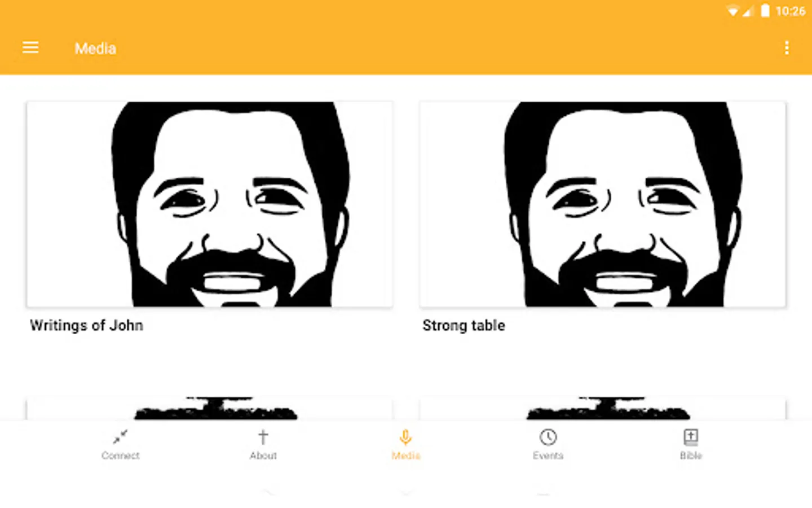Tap the Wi-Fi status icon
The height and width of the screenshot is (508, 812).
(732, 11)
